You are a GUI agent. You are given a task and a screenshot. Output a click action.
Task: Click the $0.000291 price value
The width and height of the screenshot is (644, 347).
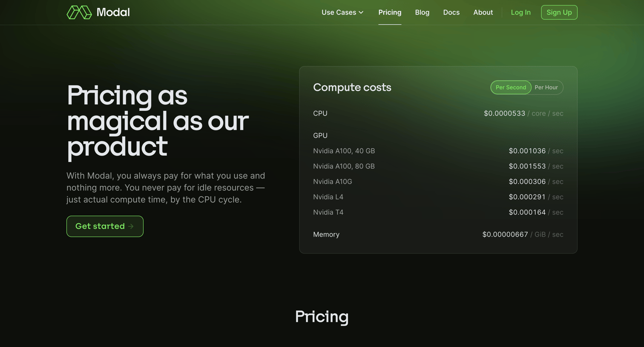tap(527, 197)
